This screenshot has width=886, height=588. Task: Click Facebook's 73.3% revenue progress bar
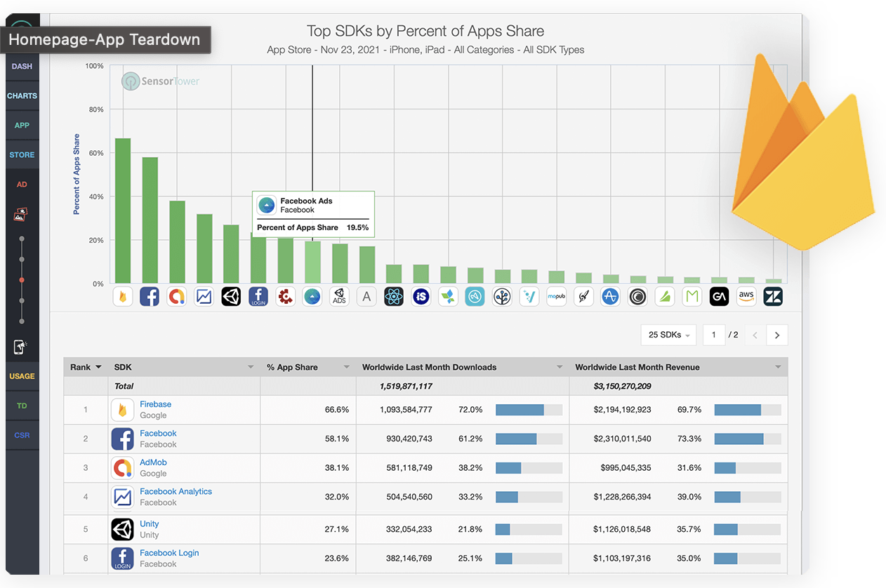pyautogui.click(x=748, y=439)
